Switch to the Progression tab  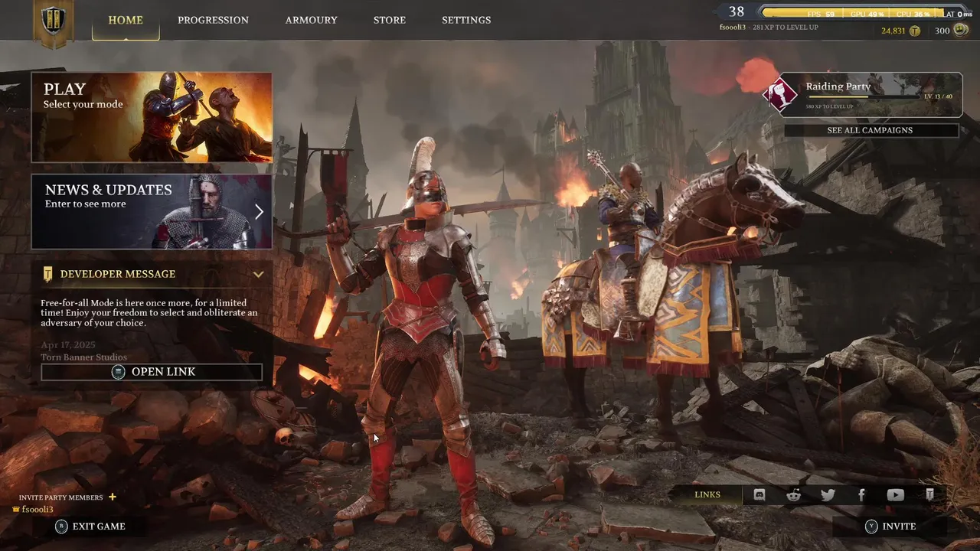coord(213,20)
